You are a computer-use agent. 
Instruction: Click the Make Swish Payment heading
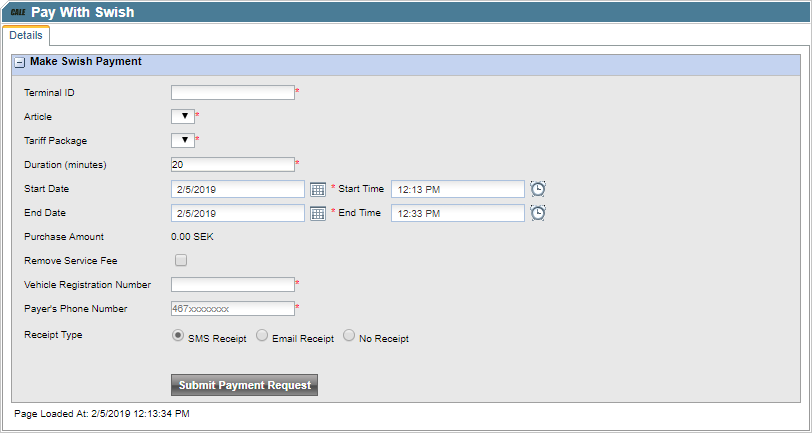coord(86,61)
